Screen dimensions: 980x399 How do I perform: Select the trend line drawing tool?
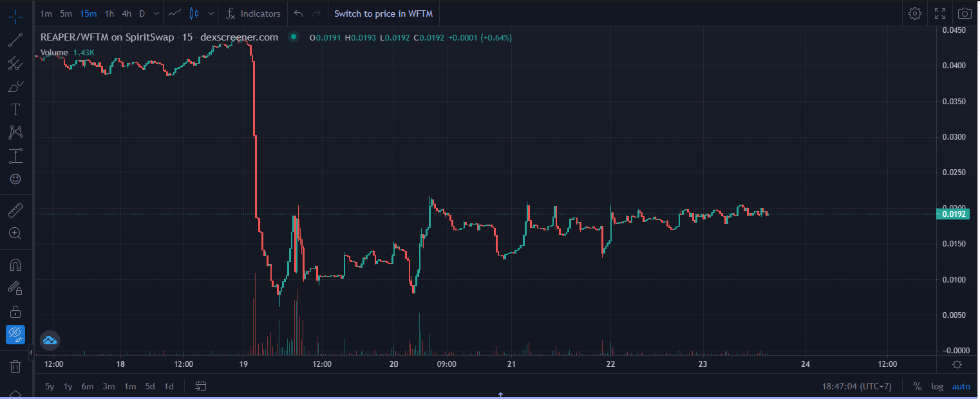point(15,40)
